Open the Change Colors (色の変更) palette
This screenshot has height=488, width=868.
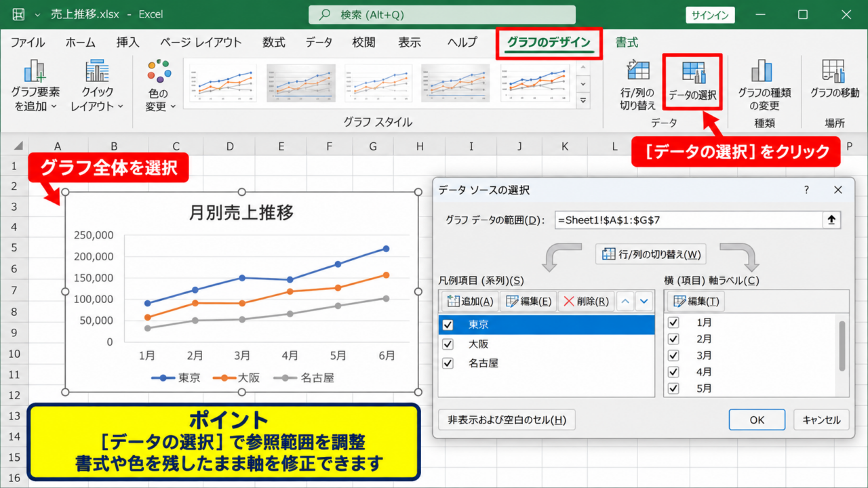160,85
